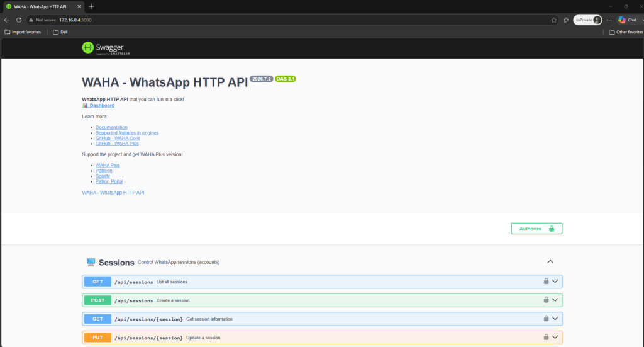This screenshot has width=644, height=347.
Task: Reload the page with refresh icon
Action: [x=19, y=20]
